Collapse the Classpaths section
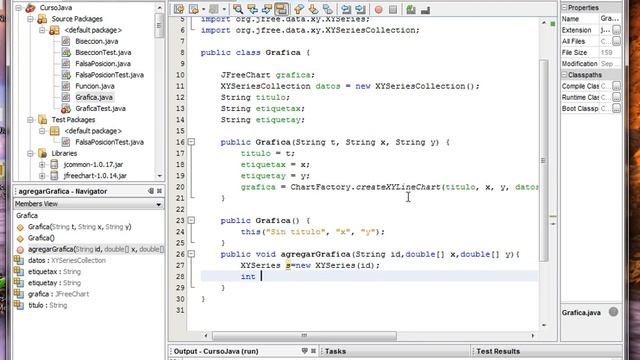 point(564,75)
